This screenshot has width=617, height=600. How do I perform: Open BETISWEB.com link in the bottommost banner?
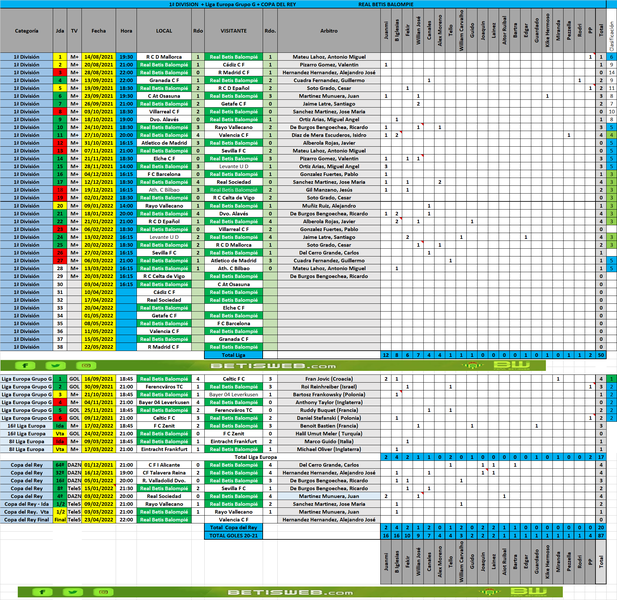[x=290, y=592]
